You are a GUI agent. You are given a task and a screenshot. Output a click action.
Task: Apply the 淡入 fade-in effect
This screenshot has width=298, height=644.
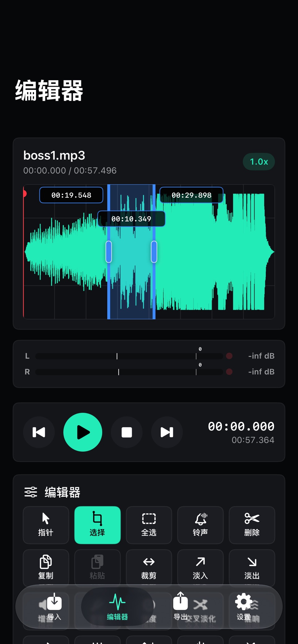click(x=200, y=568)
